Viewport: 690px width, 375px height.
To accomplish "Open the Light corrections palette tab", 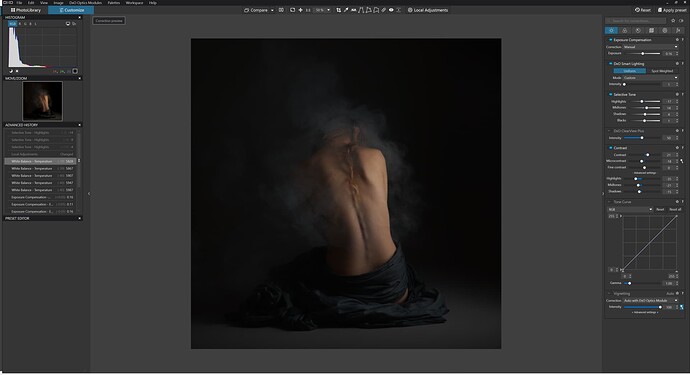I will (x=611, y=30).
